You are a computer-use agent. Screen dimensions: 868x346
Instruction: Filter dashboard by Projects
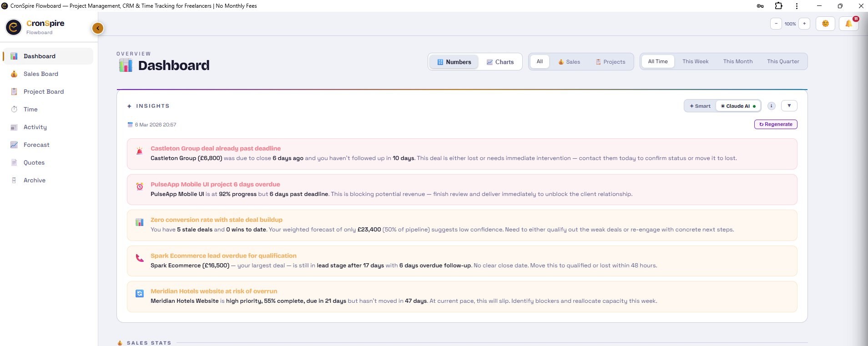(611, 62)
